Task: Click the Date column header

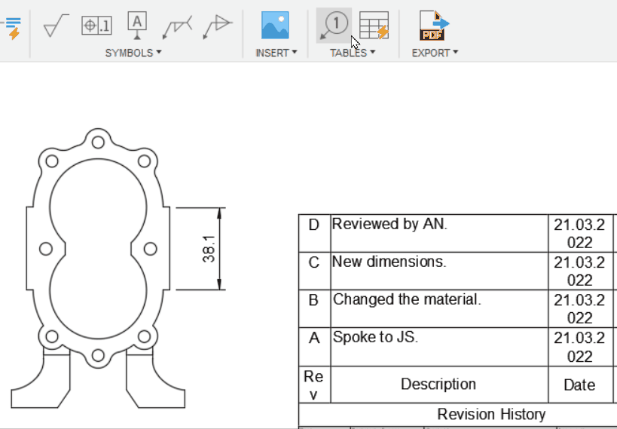Action: 581,385
